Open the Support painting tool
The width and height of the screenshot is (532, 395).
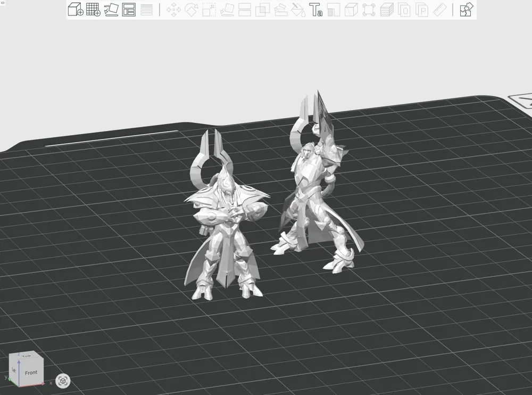pos(280,10)
